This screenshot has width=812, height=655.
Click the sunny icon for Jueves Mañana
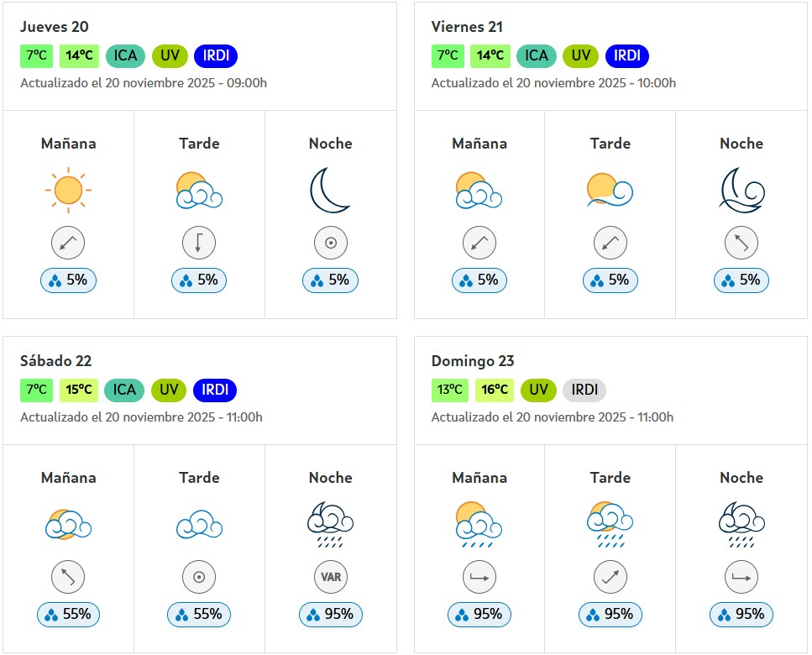(x=68, y=191)
